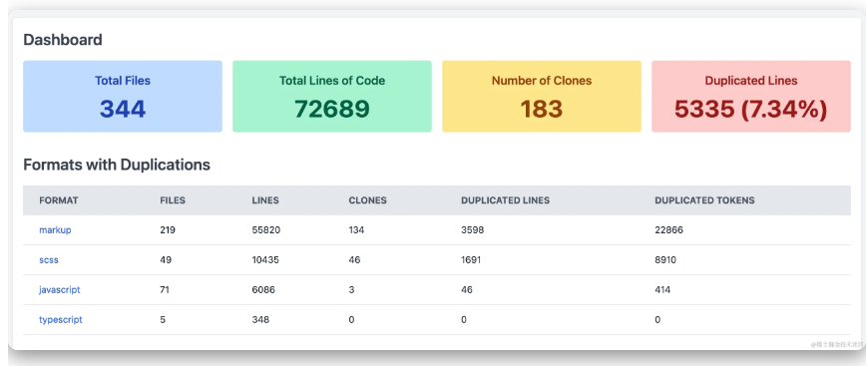Click the CLONES column header
This screenshot has width=868, height=366.
(x=367, y=200)
